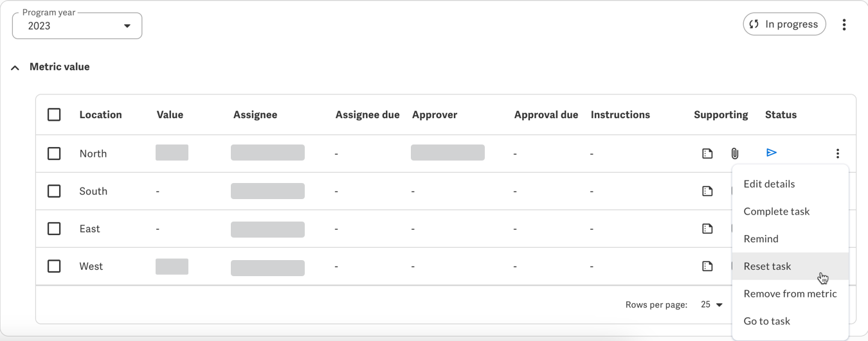The image size is (868, 341).
Task: Open the notes icon in North row
Action: (707, 153)
